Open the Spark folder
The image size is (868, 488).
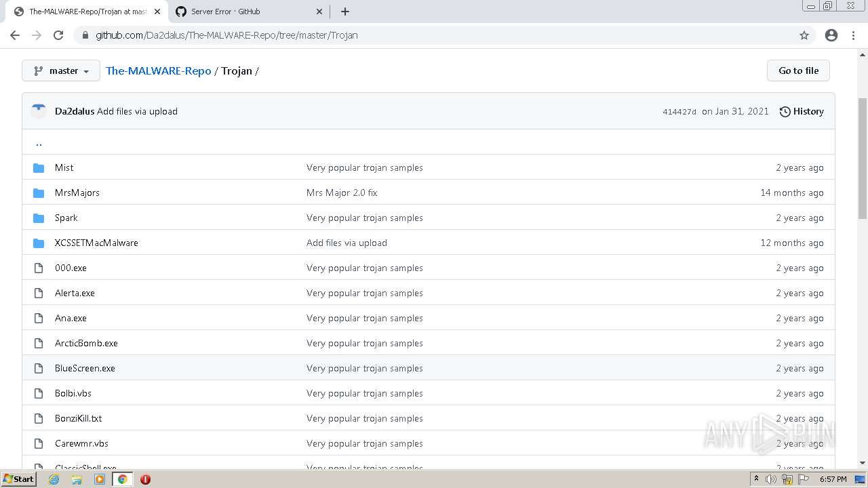click(x=66, y=218)
